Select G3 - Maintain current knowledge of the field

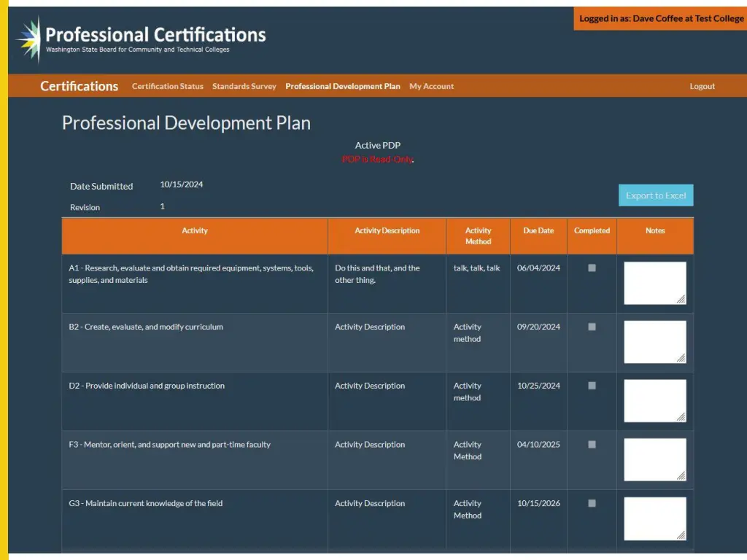(x=146, y=503)
